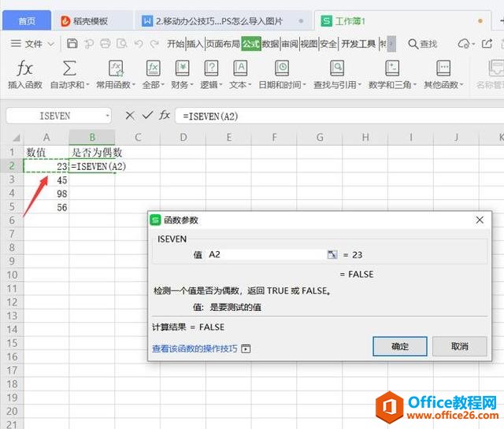Switch to the Insert (插入) ribbon tab
Image resolution: width=504 pixels, height=429 pixels.
coord(195,44)
